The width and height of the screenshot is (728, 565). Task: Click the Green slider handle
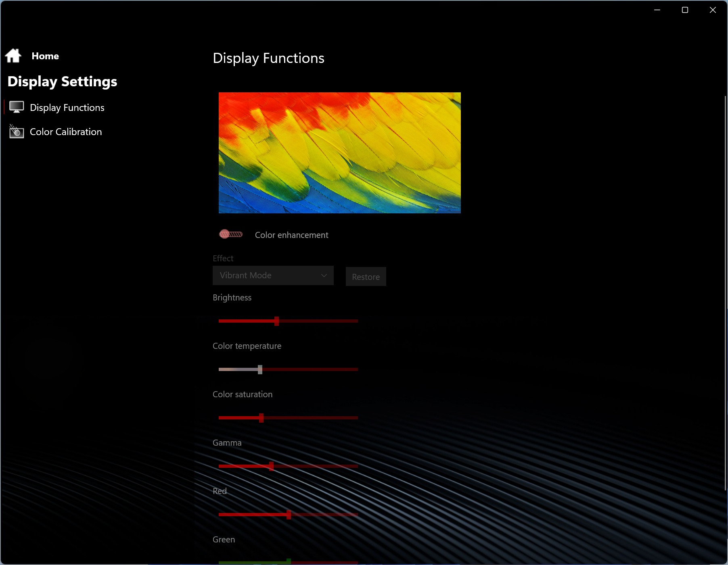pos(289,562)
